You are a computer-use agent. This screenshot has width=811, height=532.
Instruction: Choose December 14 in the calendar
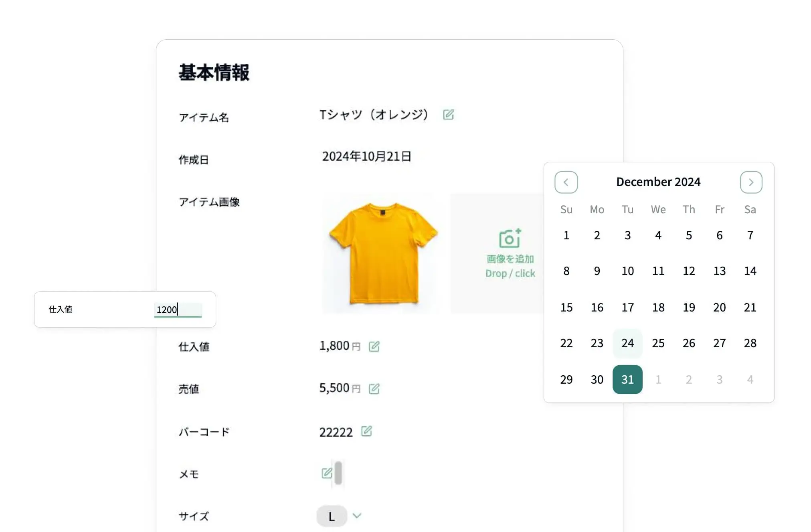point(750,271)
